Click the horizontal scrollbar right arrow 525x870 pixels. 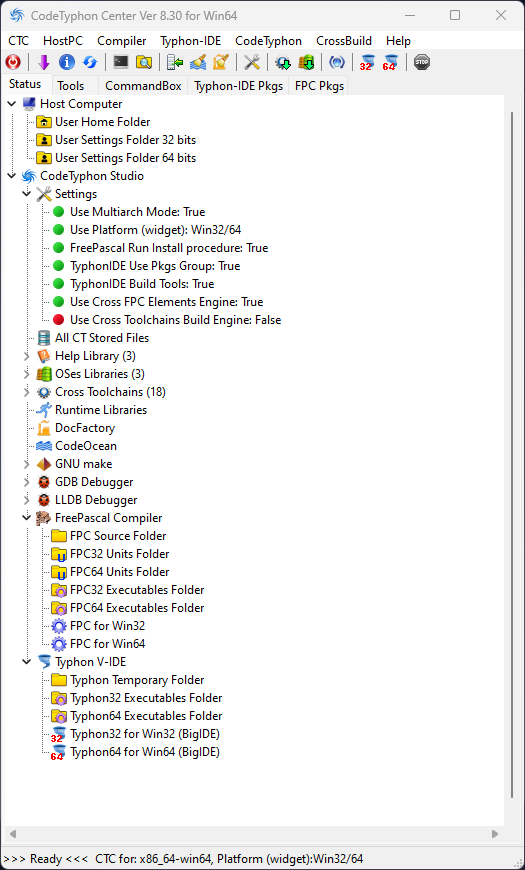495,834
